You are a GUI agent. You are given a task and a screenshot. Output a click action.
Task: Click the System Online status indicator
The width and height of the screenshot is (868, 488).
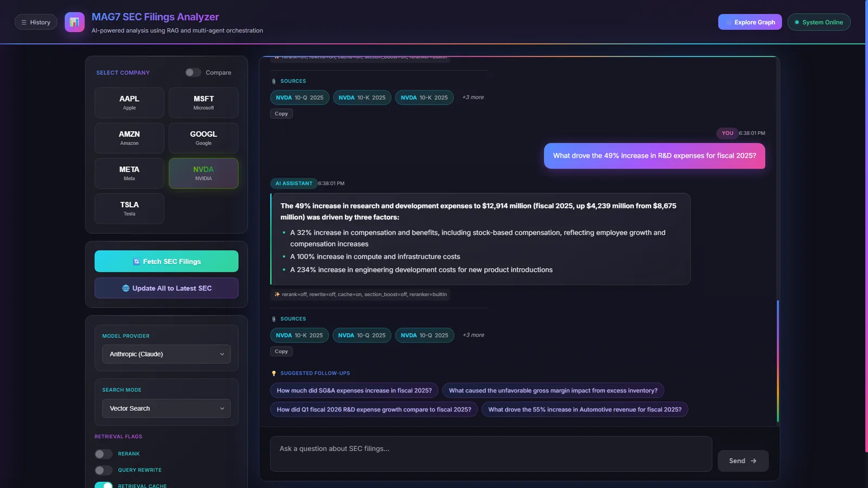[x=819, y=22]
